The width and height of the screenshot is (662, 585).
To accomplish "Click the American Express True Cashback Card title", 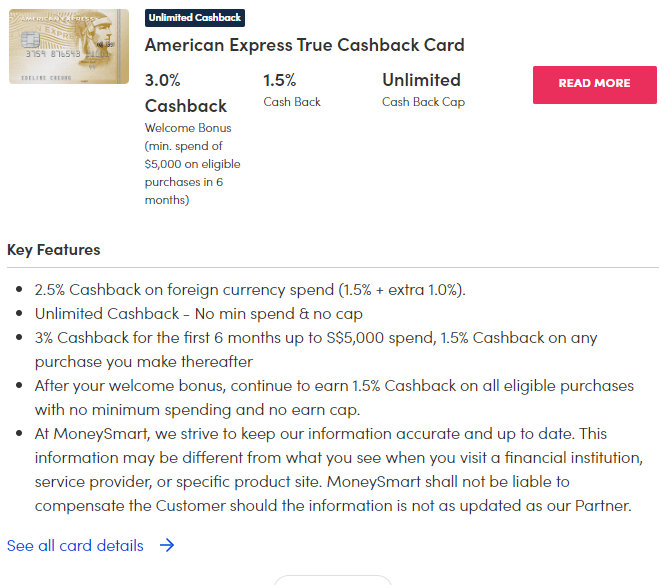I will [304, 45].
